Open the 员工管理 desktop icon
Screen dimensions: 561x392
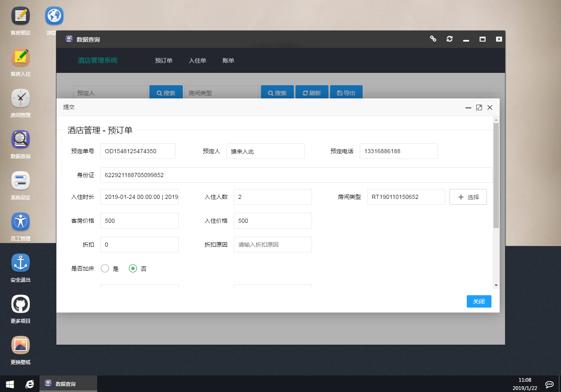20,222
